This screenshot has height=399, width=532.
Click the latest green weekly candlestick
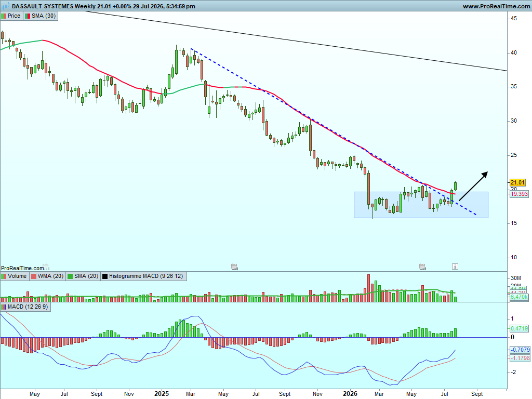click(455, 186)
